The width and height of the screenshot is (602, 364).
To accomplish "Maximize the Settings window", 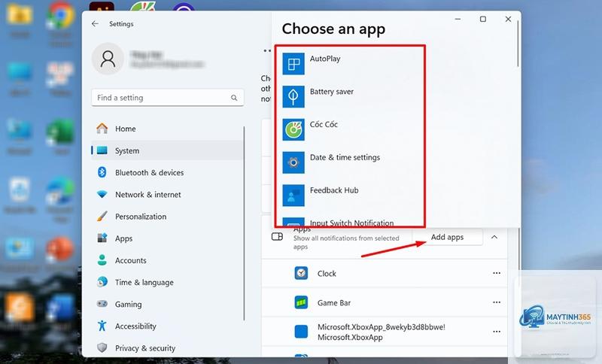I will pos(483,19).
